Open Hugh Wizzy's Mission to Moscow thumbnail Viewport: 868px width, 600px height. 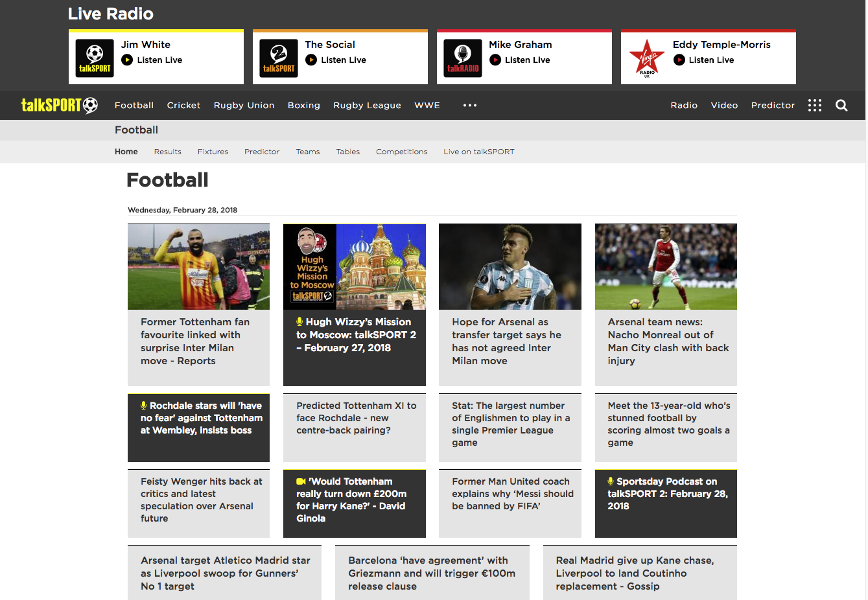(x=355, y=267)
